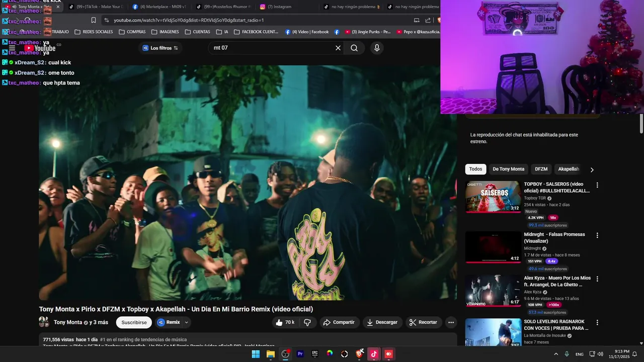Viewport: 644px width, 362px height.
Task: Open Tony Monta channel avatar
Action: [x=44, y=322]
